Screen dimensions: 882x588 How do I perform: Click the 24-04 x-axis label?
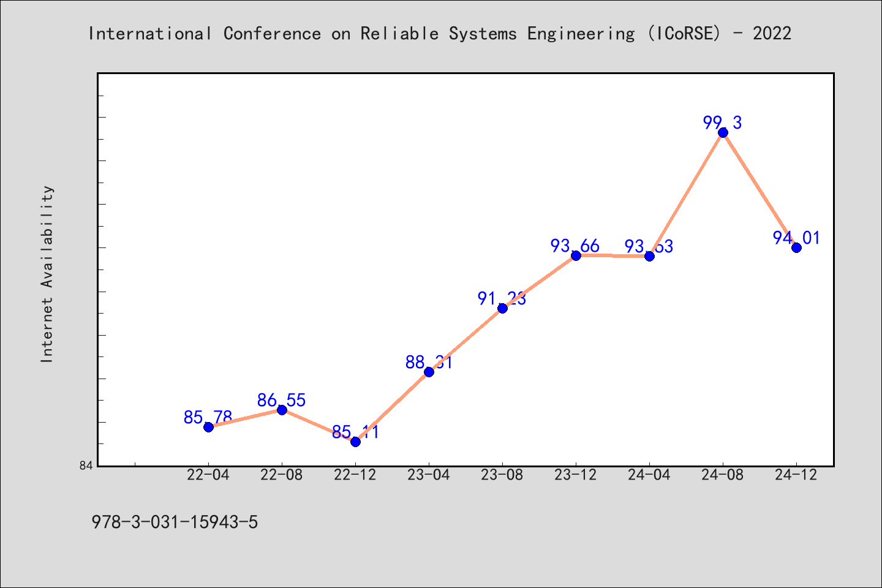tap(649, 475)
